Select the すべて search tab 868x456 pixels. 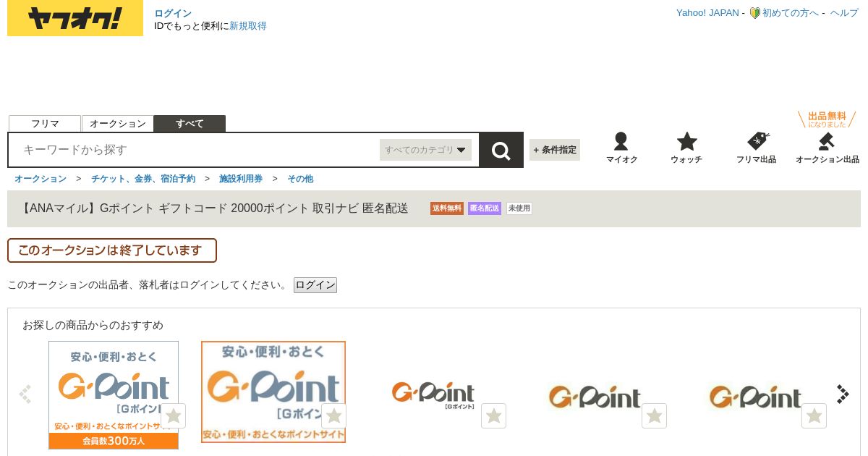click(190, 124)
